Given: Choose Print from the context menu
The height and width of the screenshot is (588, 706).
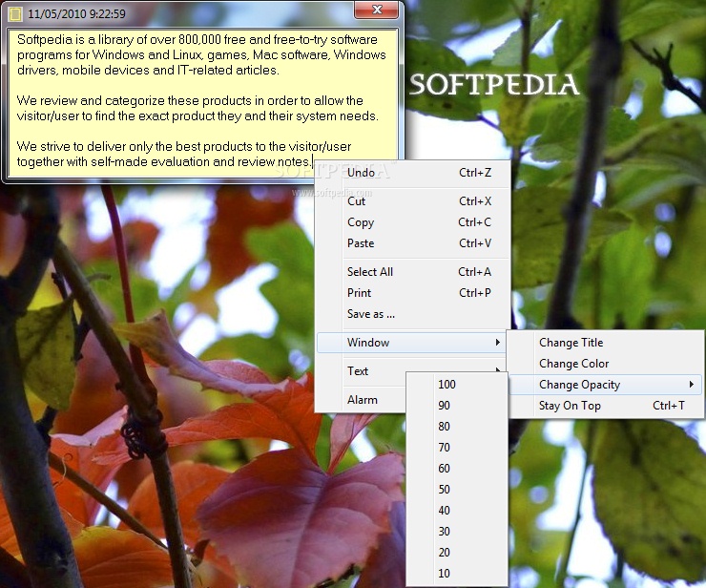Looking at the screenshot, I should [412, 293].
